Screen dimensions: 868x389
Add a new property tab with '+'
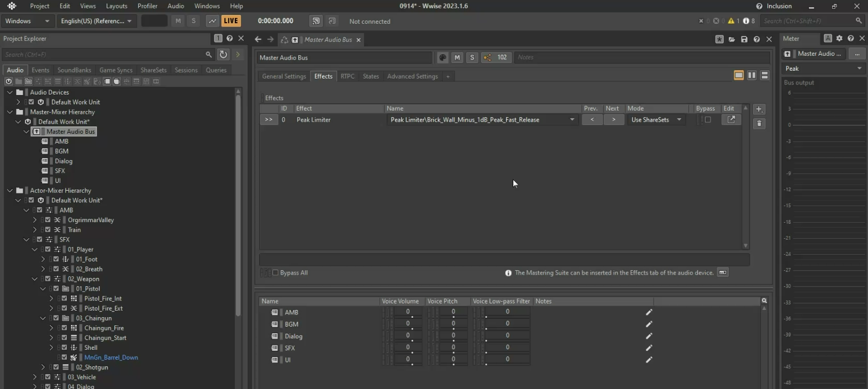coord(448,76)
